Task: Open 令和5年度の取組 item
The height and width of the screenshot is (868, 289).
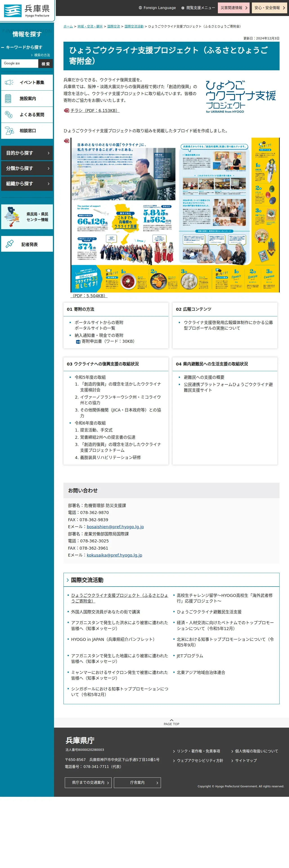Action: (x=90, y=377)
